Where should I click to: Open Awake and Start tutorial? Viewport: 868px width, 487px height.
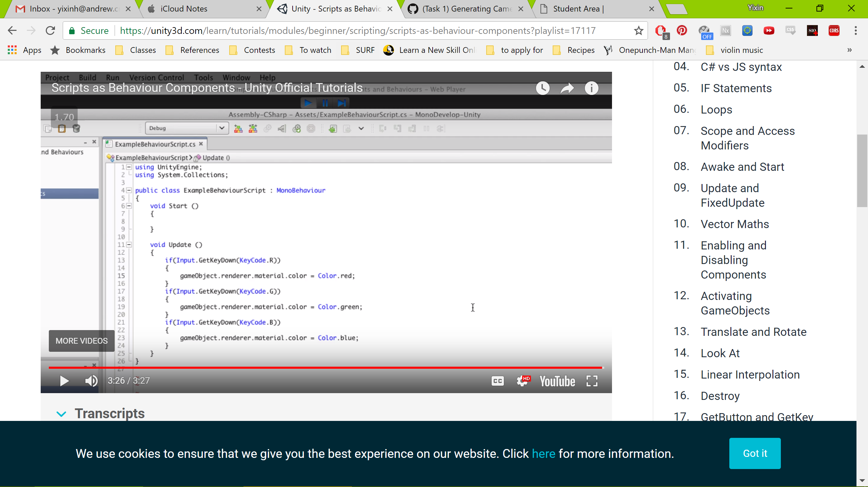pos(742,167)
